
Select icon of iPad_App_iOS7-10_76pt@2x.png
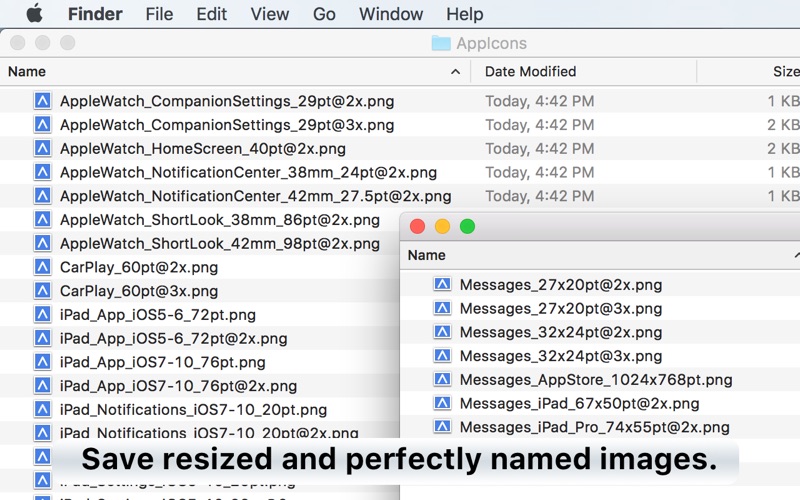pos(42,385)
